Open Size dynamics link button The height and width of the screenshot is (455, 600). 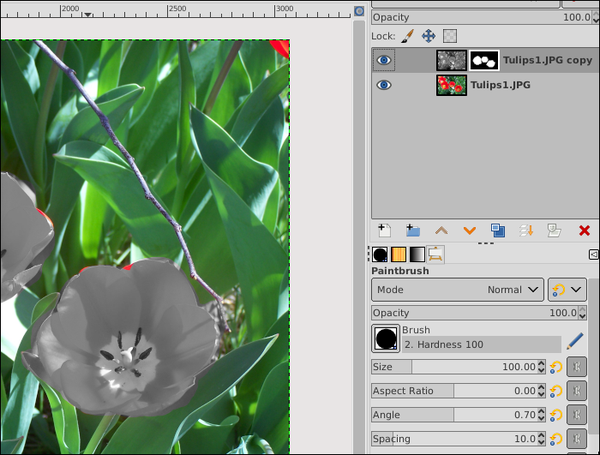577,367
